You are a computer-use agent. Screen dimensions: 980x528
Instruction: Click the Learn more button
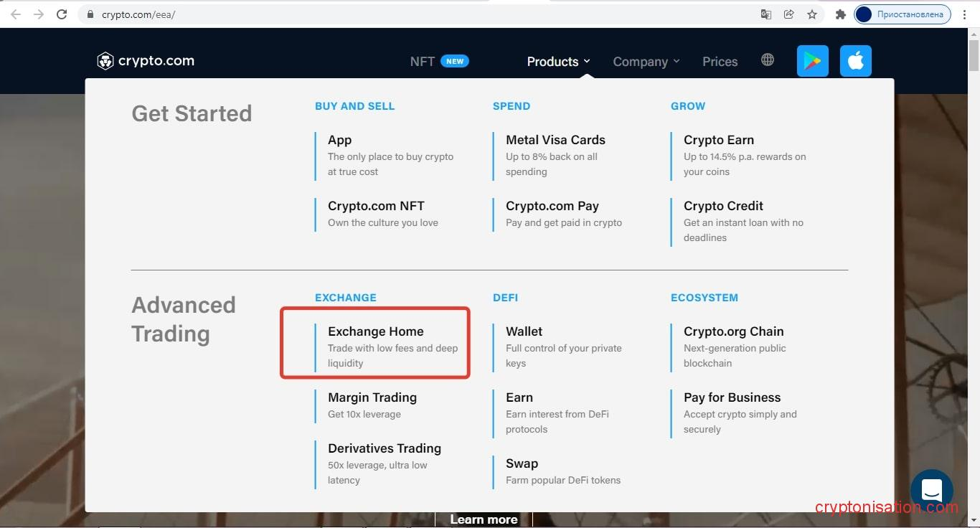click(484, 519)
